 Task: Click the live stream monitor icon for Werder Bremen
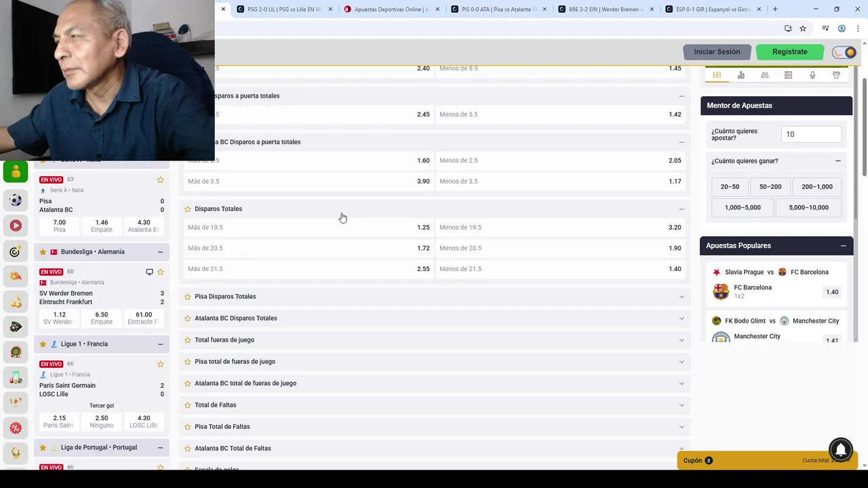click(149, 272)
